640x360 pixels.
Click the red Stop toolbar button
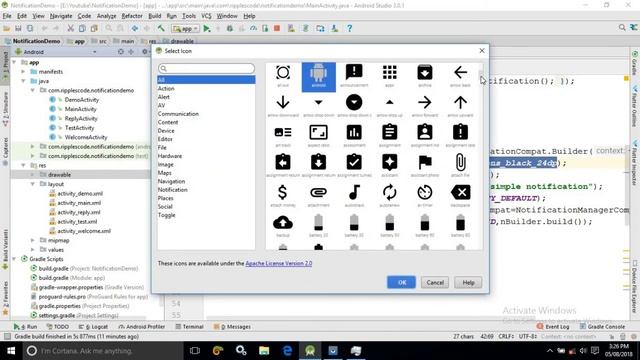(x=277, y=28)
